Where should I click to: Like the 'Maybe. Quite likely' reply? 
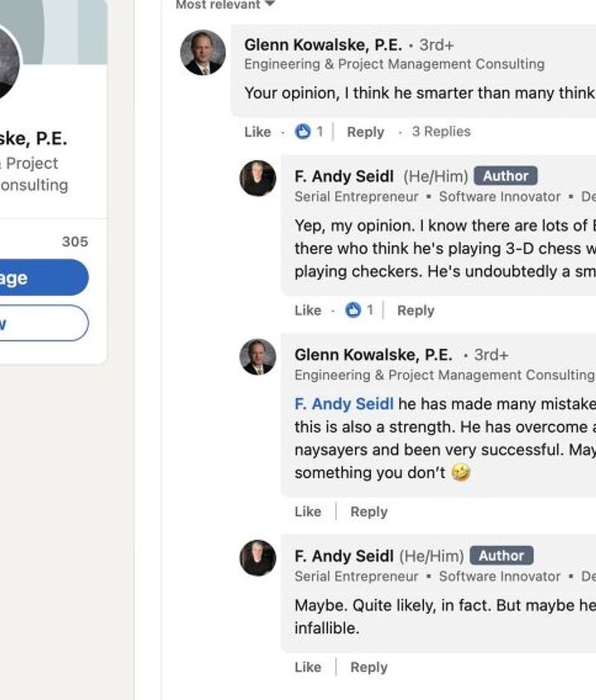(308, 668)
